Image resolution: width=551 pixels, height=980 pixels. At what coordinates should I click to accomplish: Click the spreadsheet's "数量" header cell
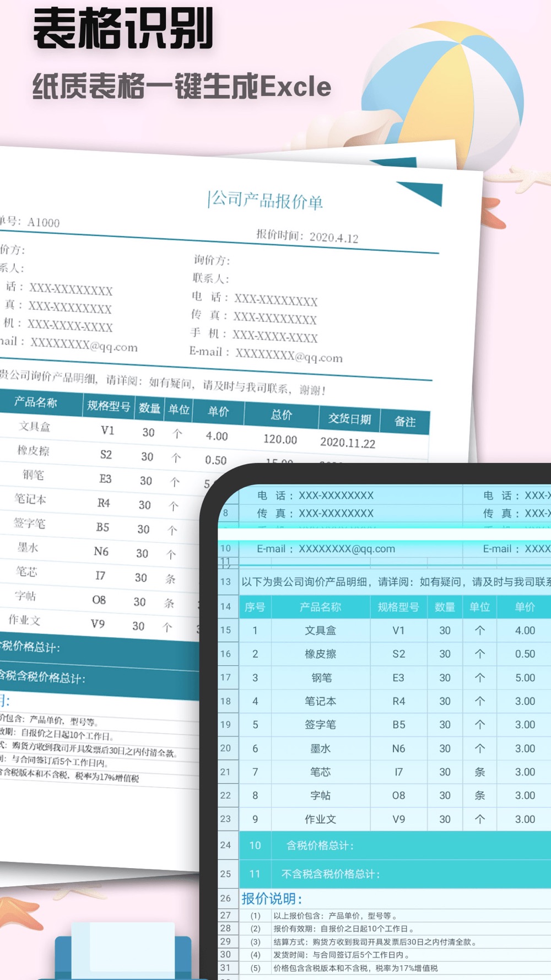pyautogui.click(x=445, y=607)
